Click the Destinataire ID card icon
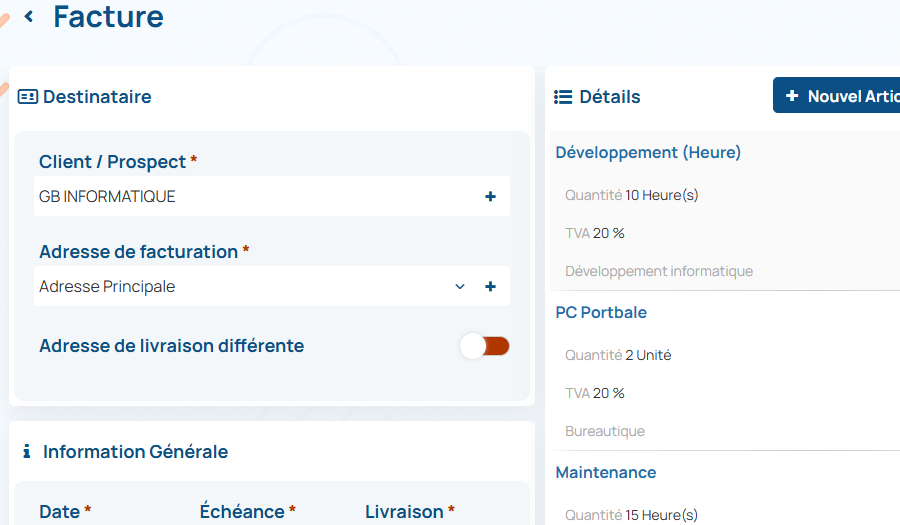 pos(28,97)
